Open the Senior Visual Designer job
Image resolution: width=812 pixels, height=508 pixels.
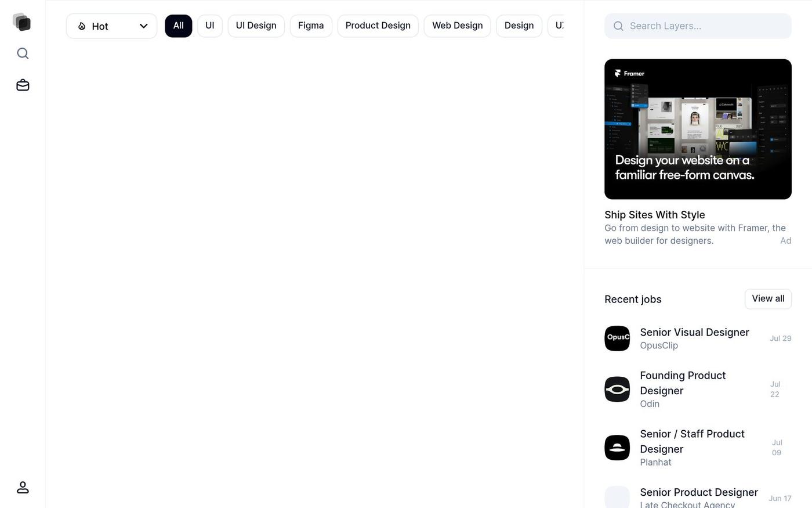click(x=694, y=332)
